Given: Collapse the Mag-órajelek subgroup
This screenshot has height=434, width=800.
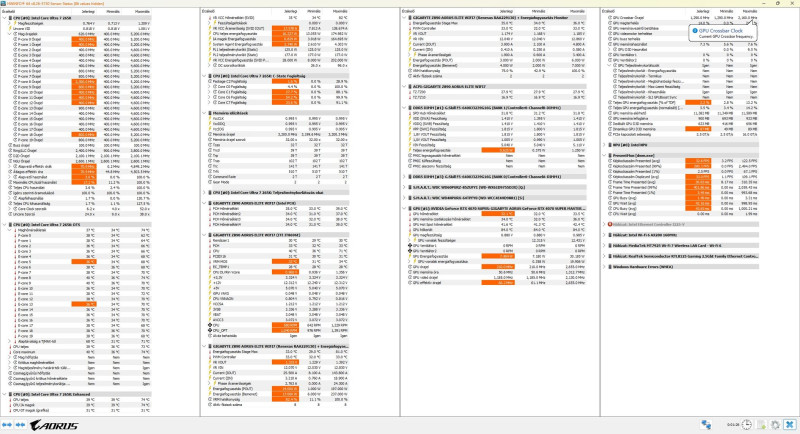Looking at the screenshot, I should [x=10, y=34].
